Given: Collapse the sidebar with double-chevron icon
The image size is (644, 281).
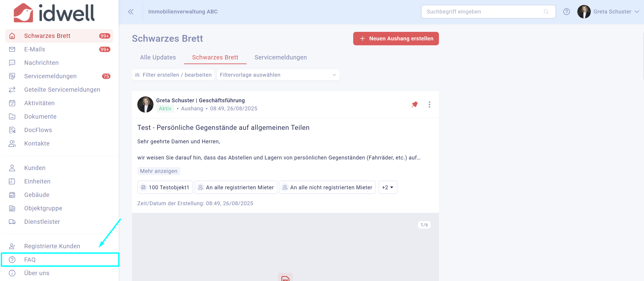Looking at the screenshot, I should pos(131,12).
